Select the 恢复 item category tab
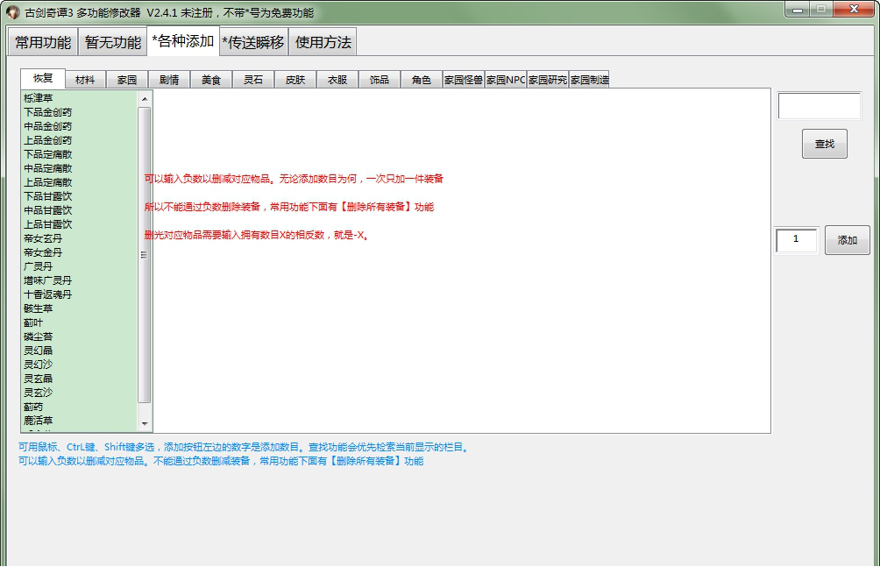This screenshot has width=880, height=588. tap(43, 78)
